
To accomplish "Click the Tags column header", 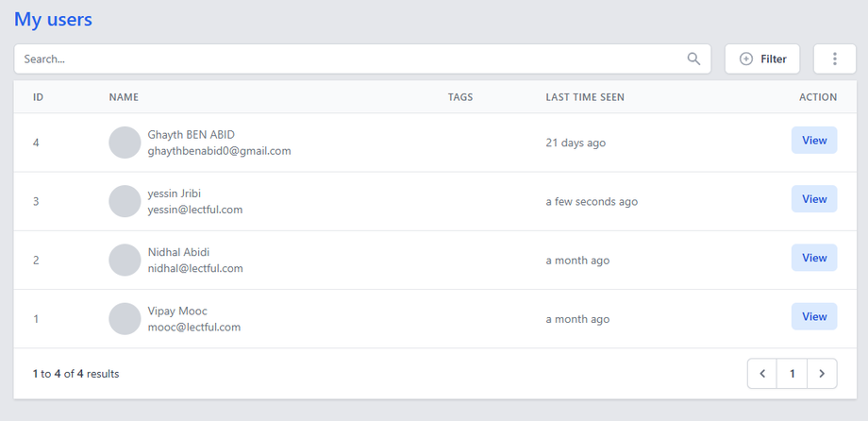I will tap(460, 97).
